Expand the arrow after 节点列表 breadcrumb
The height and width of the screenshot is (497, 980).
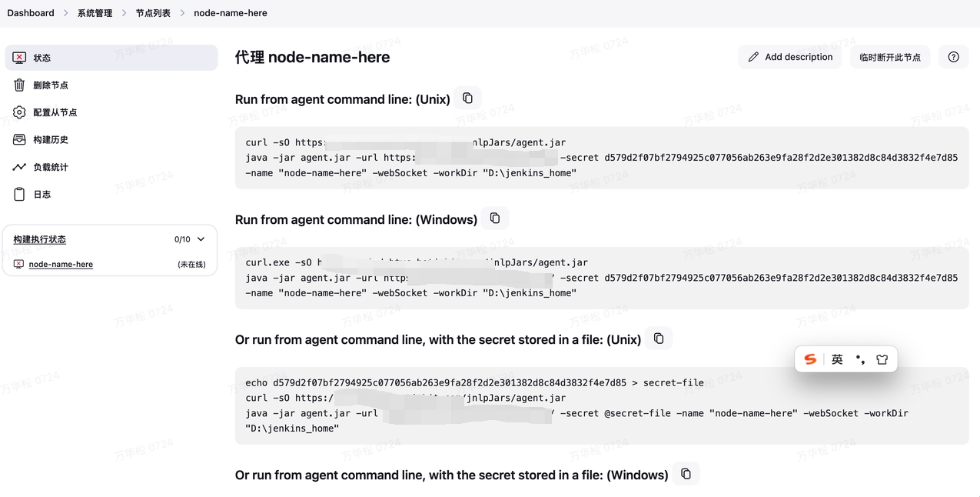(182, 13)
